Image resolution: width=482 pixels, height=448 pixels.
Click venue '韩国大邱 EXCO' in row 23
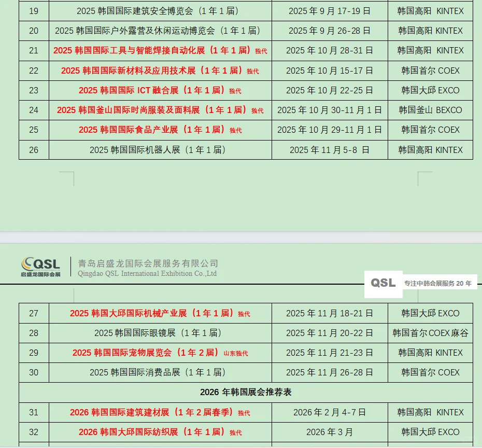430,90
